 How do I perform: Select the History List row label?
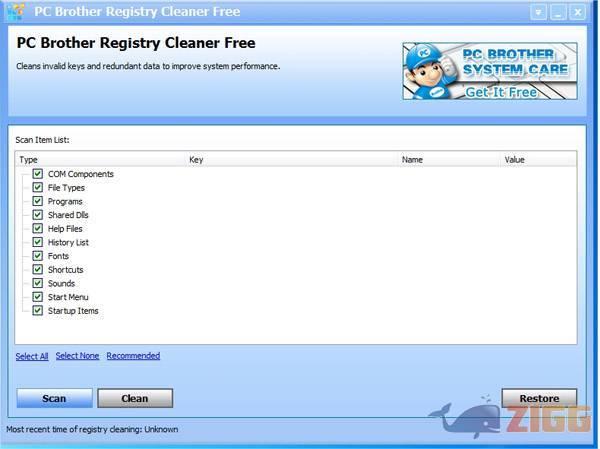68,243
